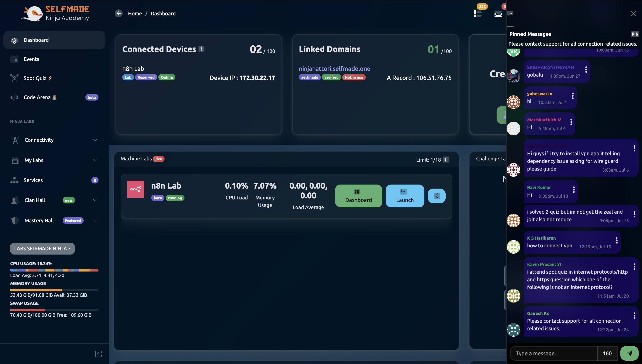The image size is (642, 364).
Task: Click A Record 106.51.76.75 text
Action: point(419,78)
